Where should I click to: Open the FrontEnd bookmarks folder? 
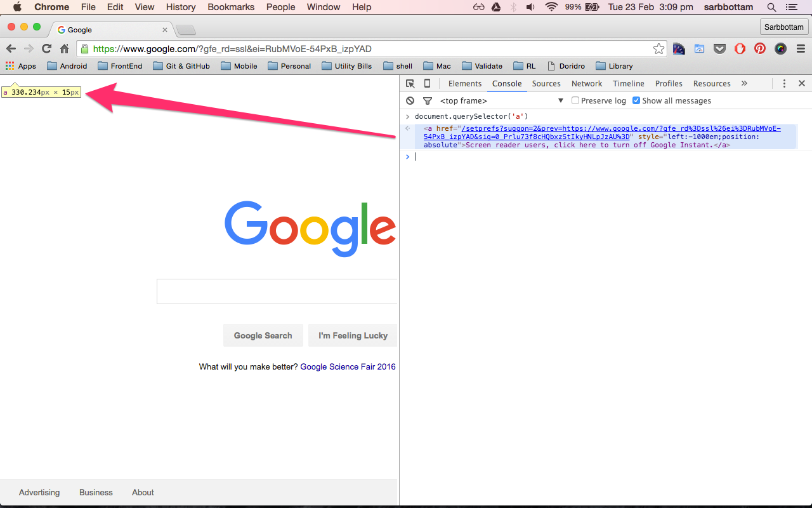(x=120, y=66)
